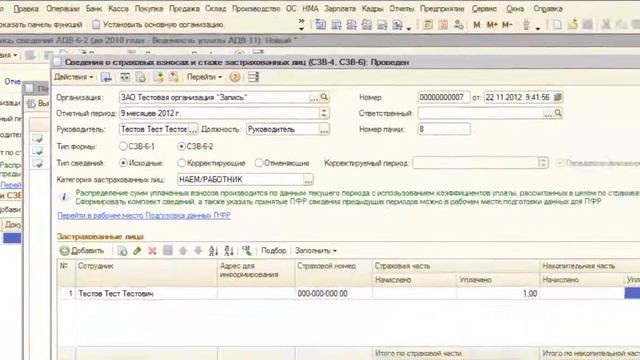Open the Зарплата menu

coord(340,9)
